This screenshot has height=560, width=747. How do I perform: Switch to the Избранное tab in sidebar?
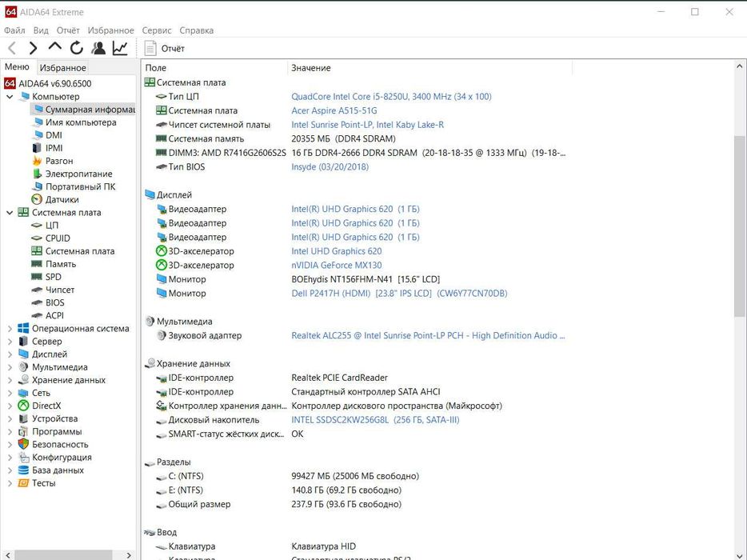(63, 68)
